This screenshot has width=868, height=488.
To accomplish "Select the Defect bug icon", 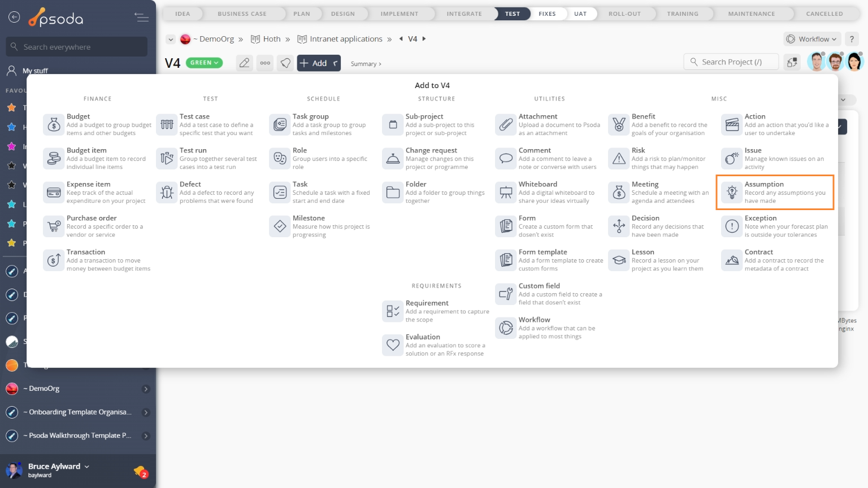I will tap(167, 193).
